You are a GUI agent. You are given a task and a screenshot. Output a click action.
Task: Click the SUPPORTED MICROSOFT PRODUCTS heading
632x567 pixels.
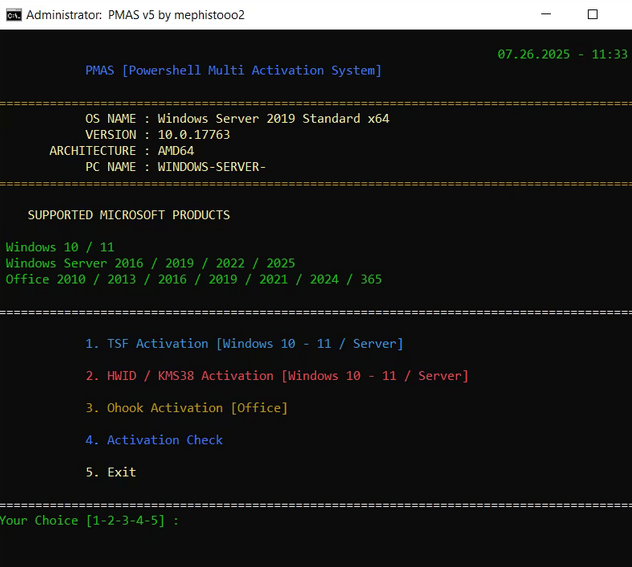pyautogui.click(x=128, y=215)
